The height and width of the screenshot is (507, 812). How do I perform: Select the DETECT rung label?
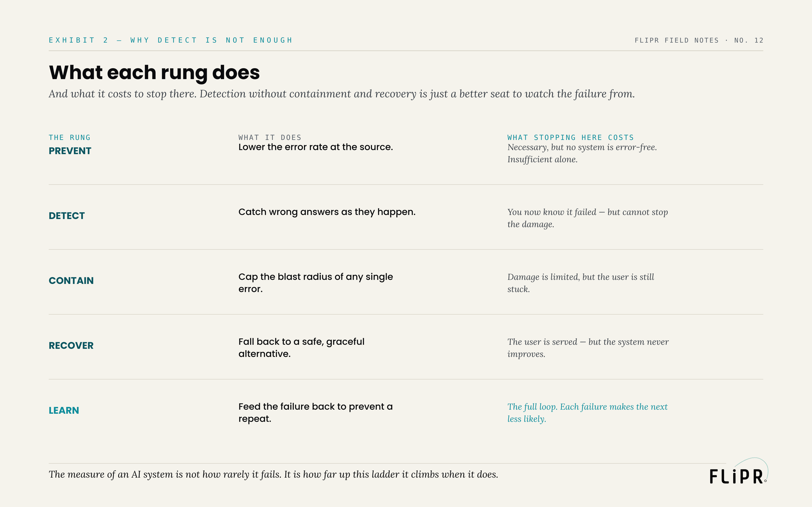tap(67, 216)
